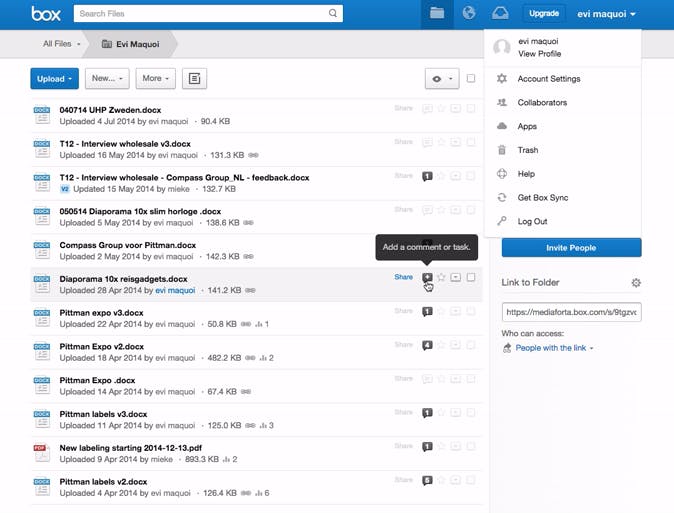Open file 050514 Diaporama 10x slim horloge .docx
The width and height of the screenshot is (674, 513).
click(140, 212)
